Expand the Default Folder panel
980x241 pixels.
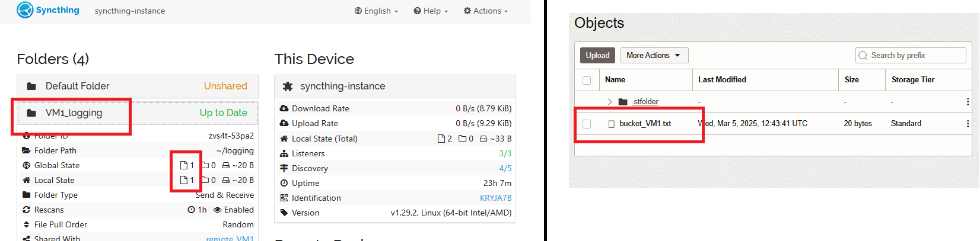(x=138, y=86)
